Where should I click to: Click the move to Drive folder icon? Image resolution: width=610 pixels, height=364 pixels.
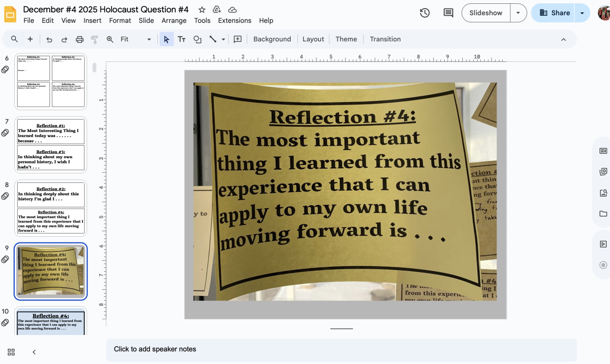217,10
